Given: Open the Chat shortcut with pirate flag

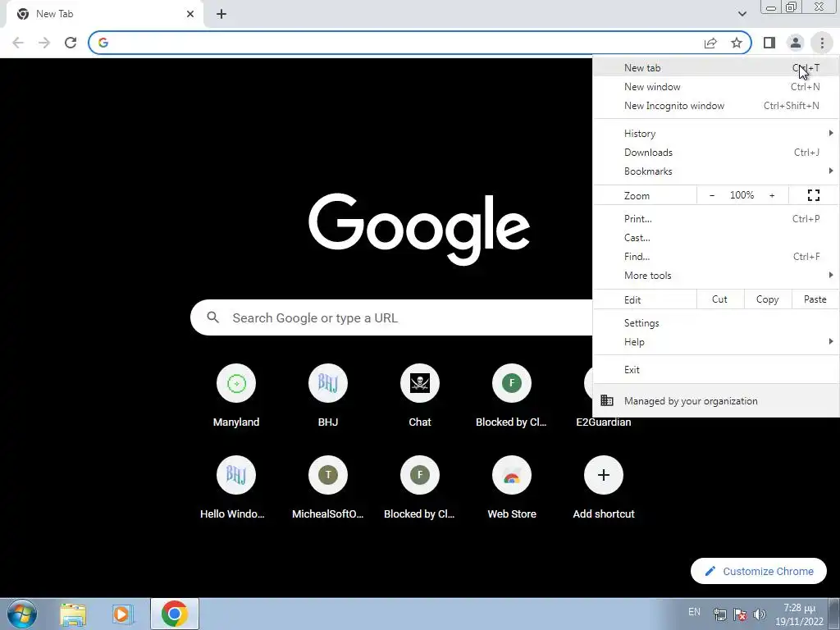Looking at the screenshot, I should click(x=420, y=396).
